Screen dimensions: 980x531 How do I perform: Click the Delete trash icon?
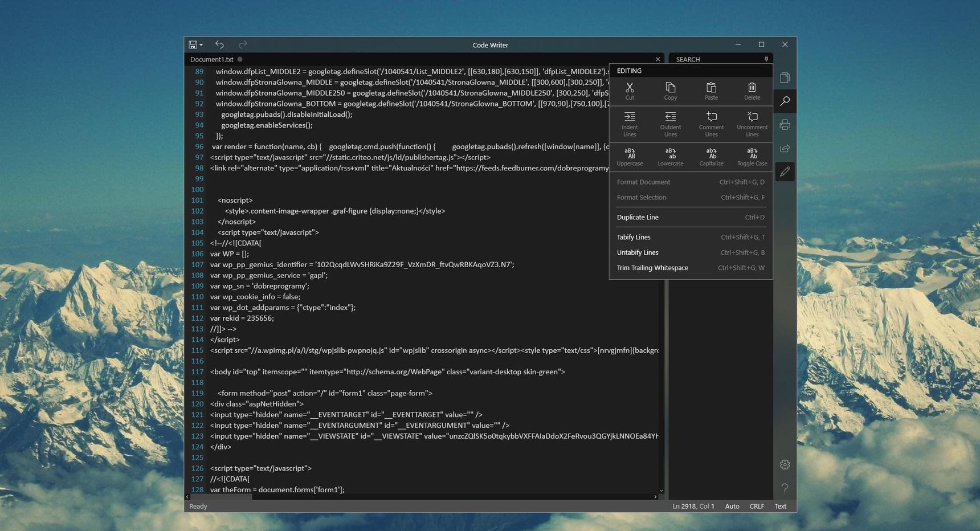tap(752, 91)
